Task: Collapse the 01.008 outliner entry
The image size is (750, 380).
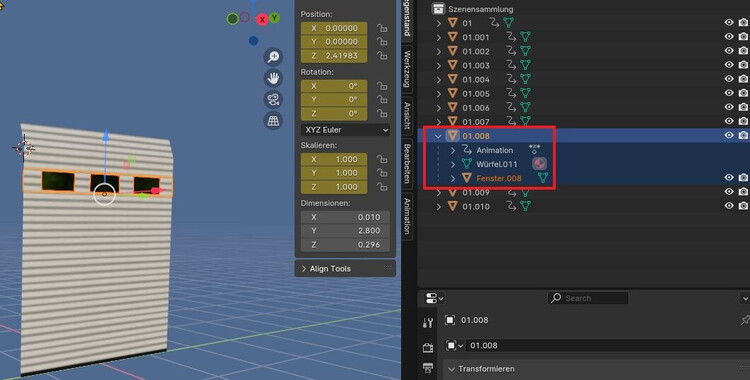Action: tap(438, 136)
